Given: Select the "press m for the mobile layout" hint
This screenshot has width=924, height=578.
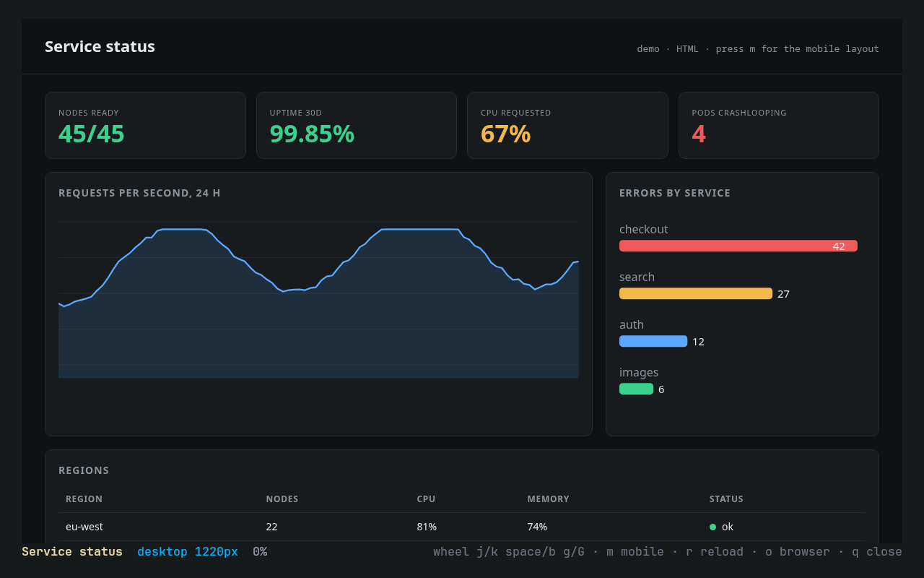Looking at the screenshot, I should click(798, 48).
